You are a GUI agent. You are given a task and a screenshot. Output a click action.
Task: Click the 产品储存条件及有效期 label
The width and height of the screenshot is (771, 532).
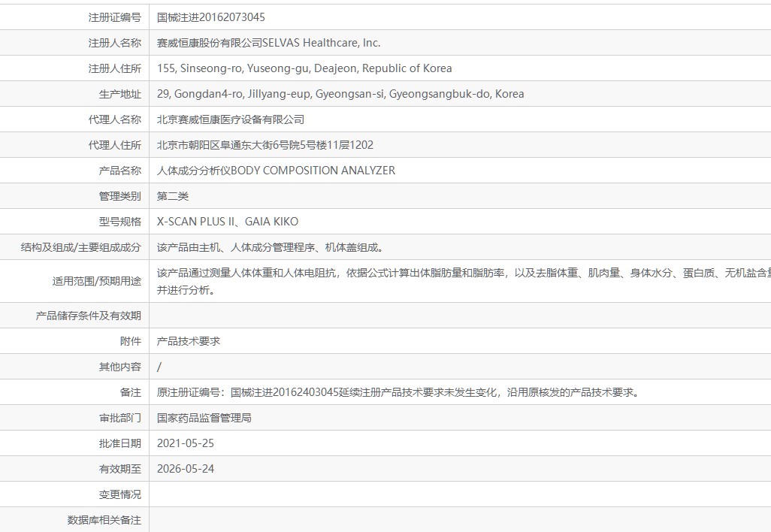88,316
